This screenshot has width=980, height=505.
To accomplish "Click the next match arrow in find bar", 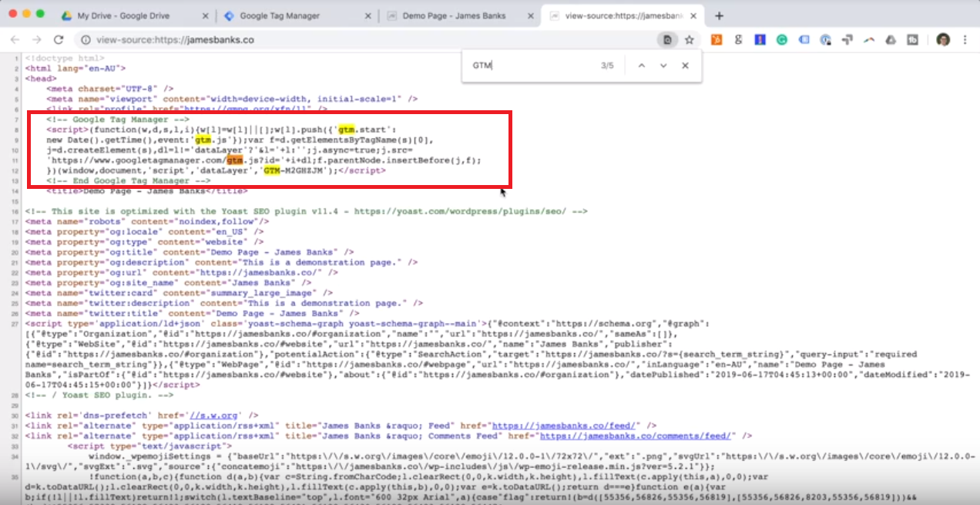I will coord(663,66).
